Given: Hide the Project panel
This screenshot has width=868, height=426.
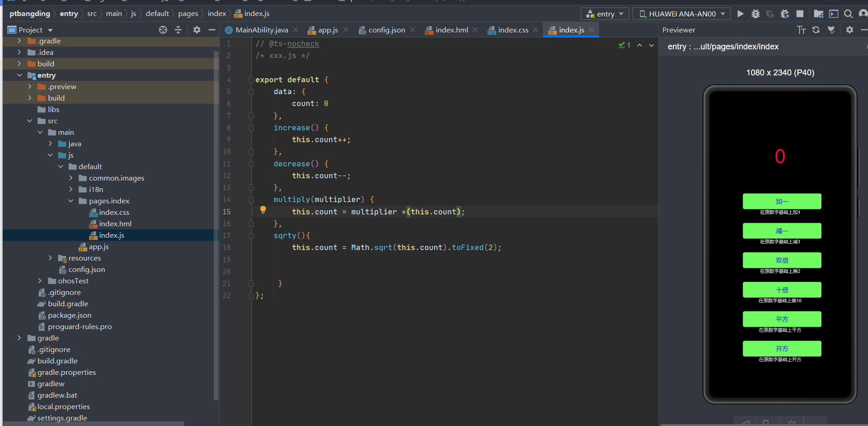Looking at the screenshot, I should pos(212,30).
